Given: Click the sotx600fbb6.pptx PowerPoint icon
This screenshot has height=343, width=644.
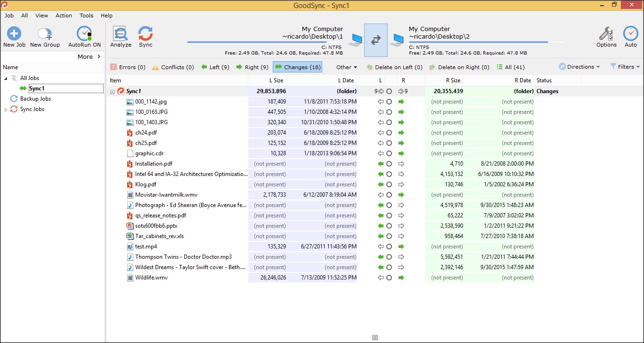Looking at the screenshot, I should tap(130, 226).
